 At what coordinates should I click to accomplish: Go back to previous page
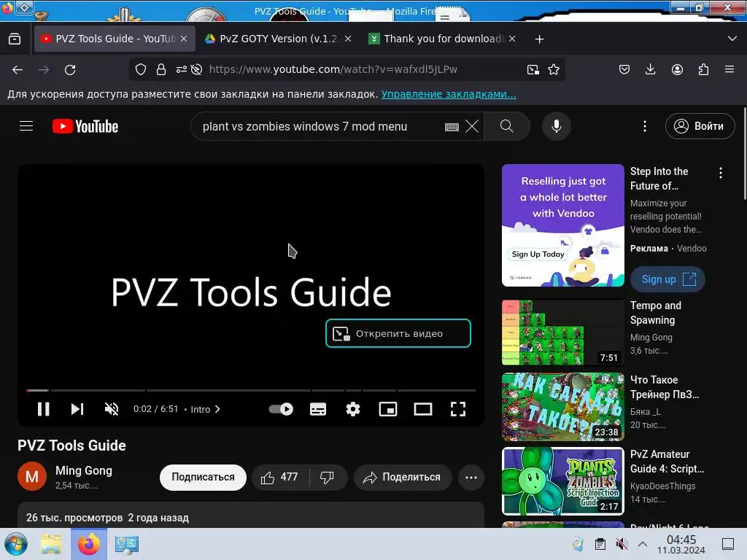click(18, 70)
